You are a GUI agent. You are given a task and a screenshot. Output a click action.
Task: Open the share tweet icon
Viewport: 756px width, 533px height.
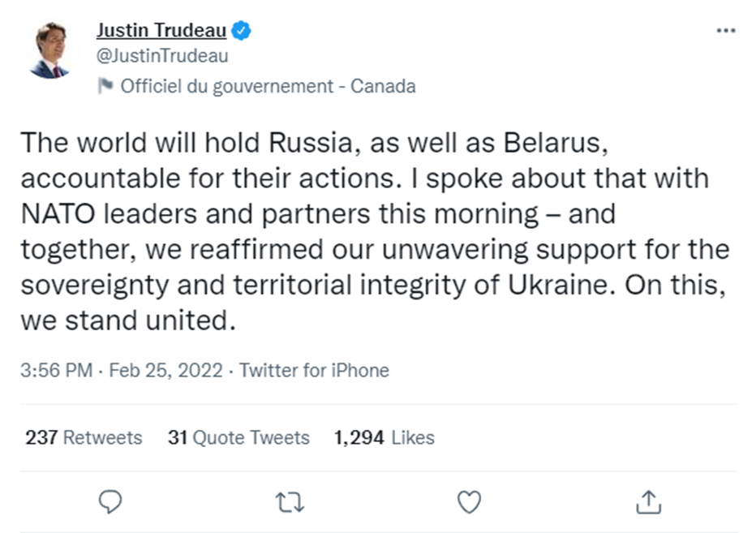pyautogui.click(x=647, y=503)
